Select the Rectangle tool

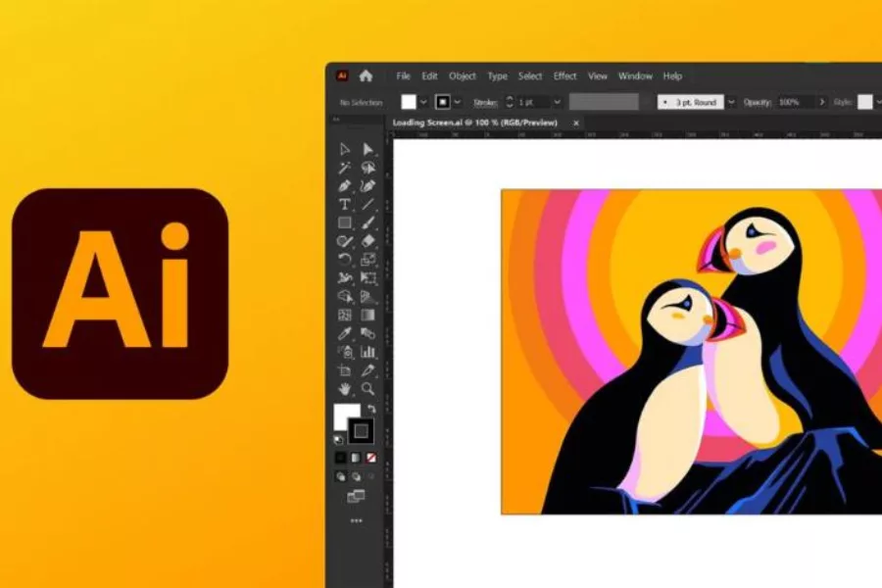pyautogui.click(x=345, y=222)
